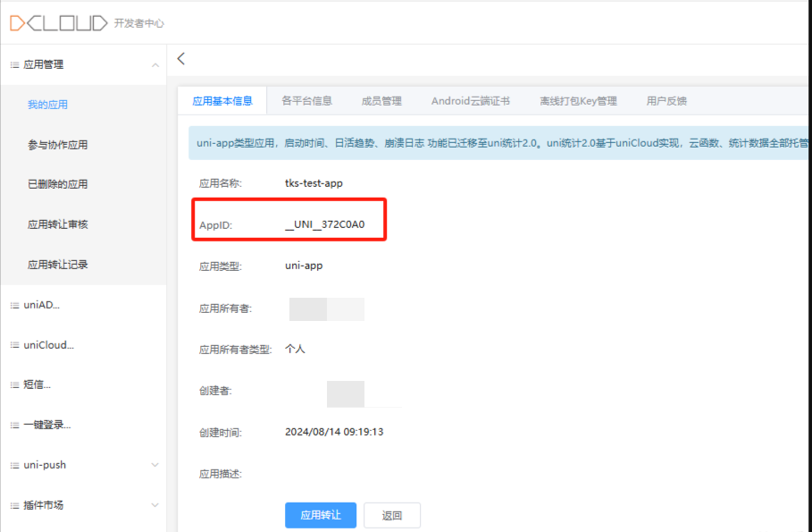Click the 应用所有者 label
812x532 pixels.
pos(226,309)
